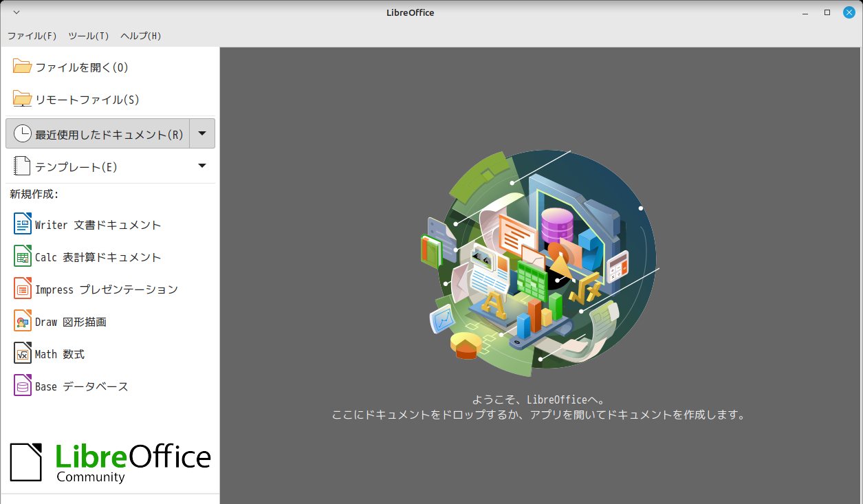Open the ファイル(F) menu
This screenshot has width=863, height=504.
click(x=32, y=36)
